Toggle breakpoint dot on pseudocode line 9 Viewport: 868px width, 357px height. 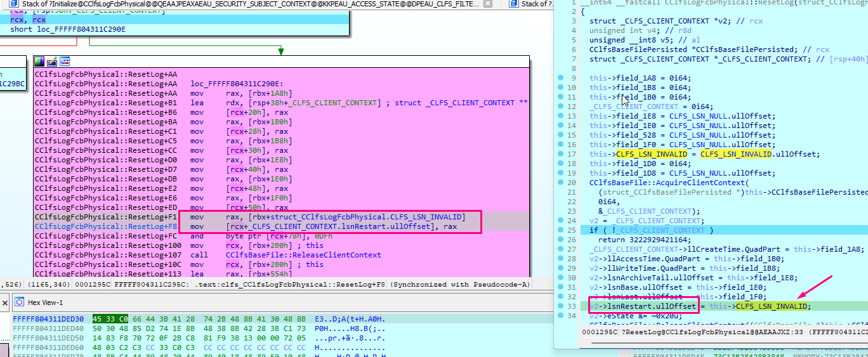(x=561, y=78)
